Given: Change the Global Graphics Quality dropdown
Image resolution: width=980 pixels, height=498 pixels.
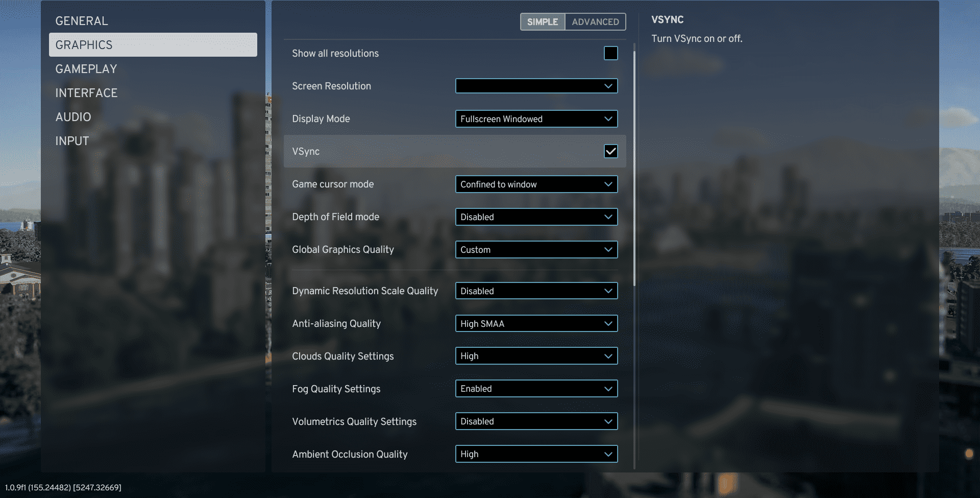Looking at the screenshot, I should [x=536, y=250].
